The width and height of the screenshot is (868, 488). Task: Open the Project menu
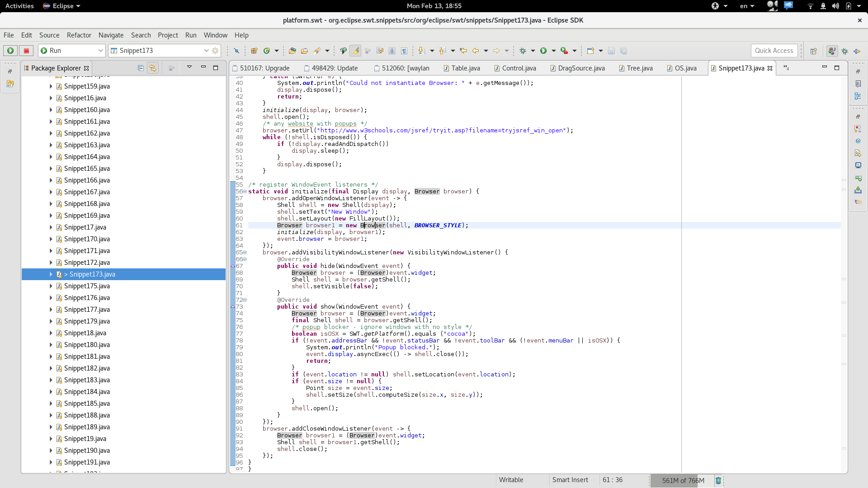(168, 35)
